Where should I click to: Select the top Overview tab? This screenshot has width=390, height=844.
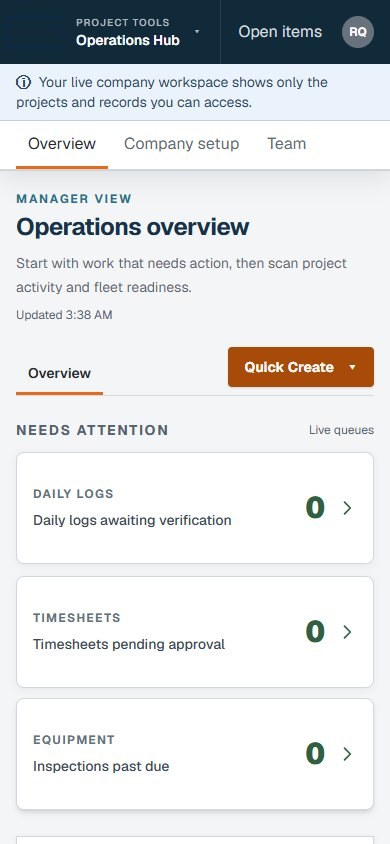(x=62, y=144)
